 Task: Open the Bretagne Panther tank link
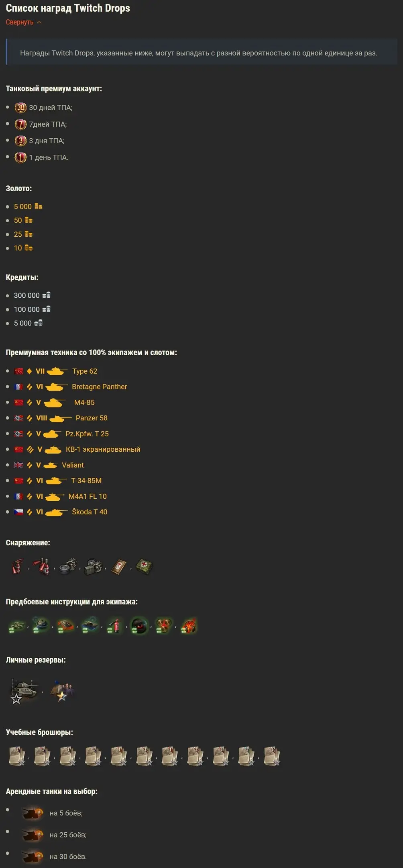[x=100, y=387]
